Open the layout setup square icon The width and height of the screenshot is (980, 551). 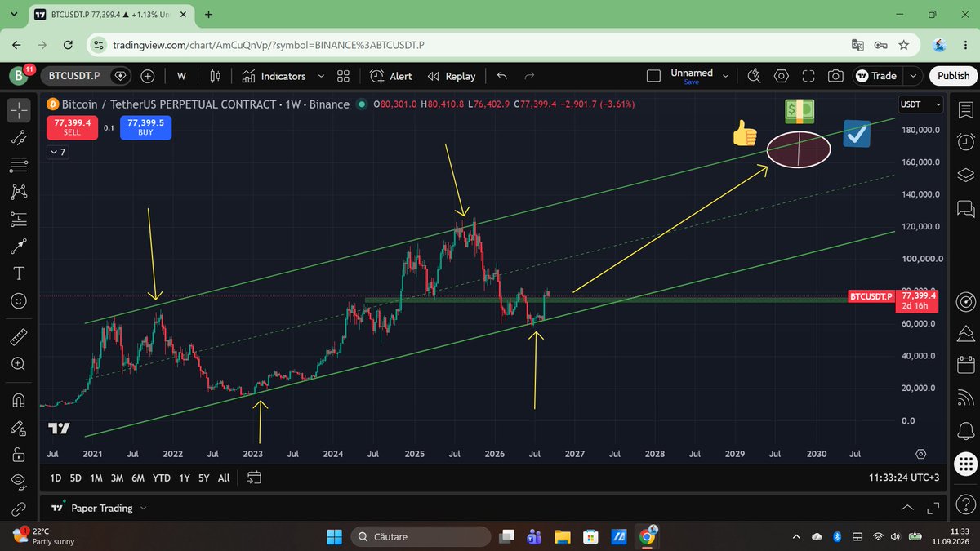[x=653, y=76]
